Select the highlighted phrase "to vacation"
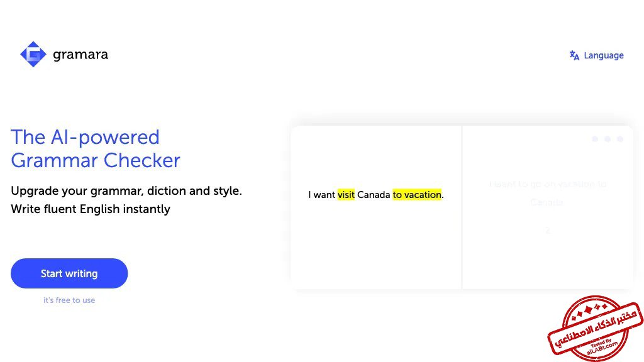Image resolution: width=644 pixels, height=362 pixels. tap(417, 195)
